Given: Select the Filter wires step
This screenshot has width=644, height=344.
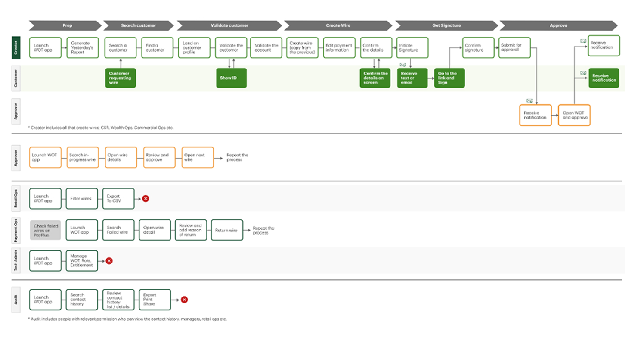Looking at the screenshot, I should 82,199.
